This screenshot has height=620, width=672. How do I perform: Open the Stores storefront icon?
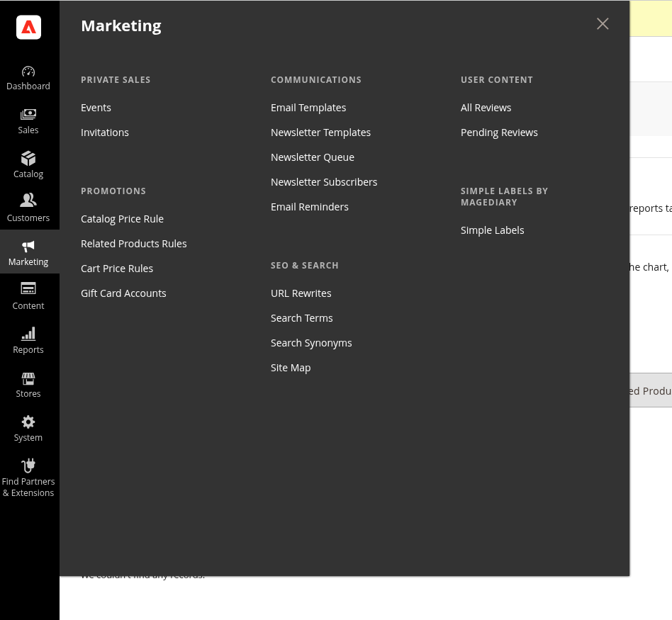click(28, 378)
